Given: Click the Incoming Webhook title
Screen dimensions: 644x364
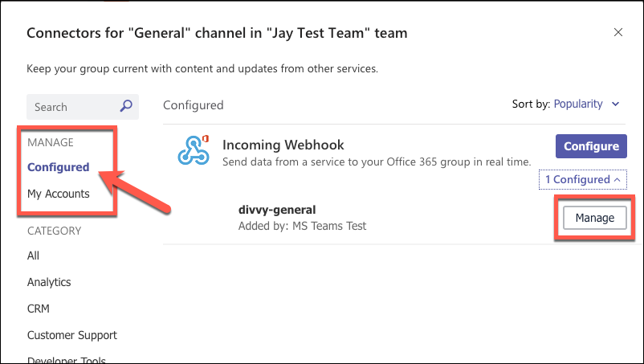Looking at the screenshot, I should coord(283,145).
